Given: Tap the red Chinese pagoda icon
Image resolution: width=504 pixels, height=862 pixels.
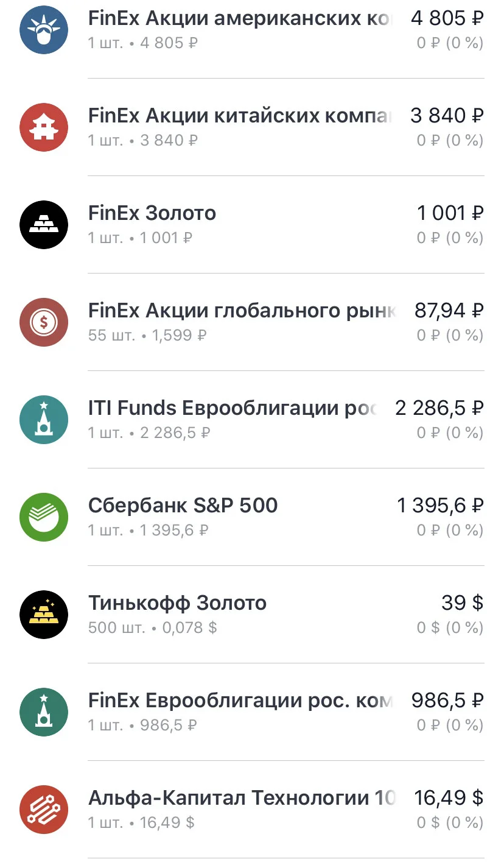Looking at the screenshot, I should click(44, 127).
